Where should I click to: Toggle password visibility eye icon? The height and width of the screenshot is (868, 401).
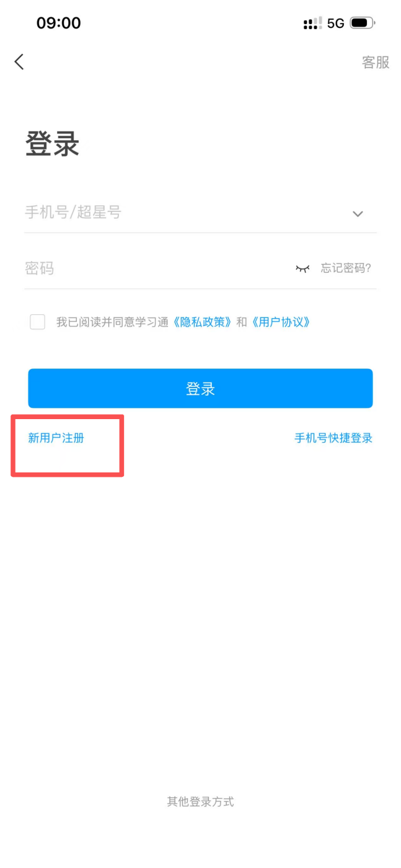click(302, 268)
